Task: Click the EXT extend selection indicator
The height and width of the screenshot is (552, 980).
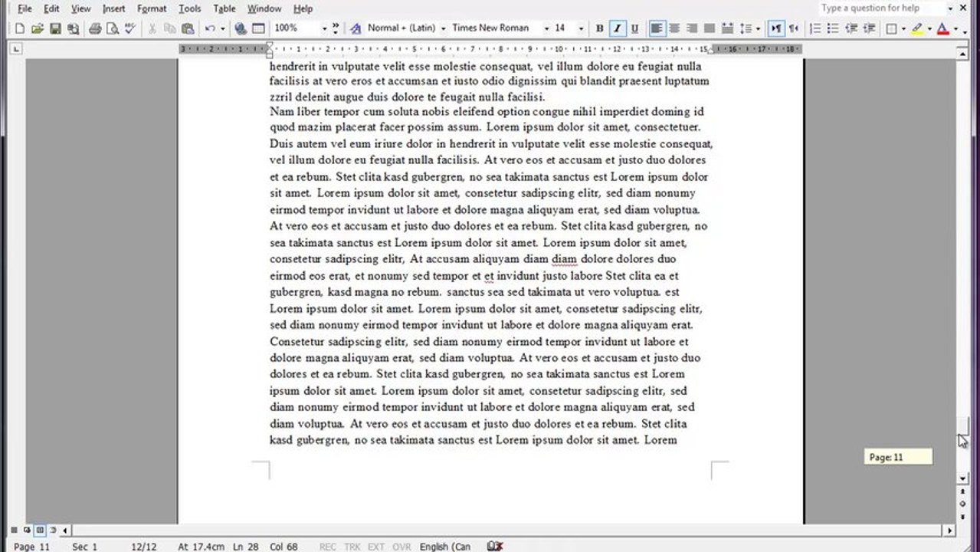Action: pyautogui.click(x=376, y=547)
